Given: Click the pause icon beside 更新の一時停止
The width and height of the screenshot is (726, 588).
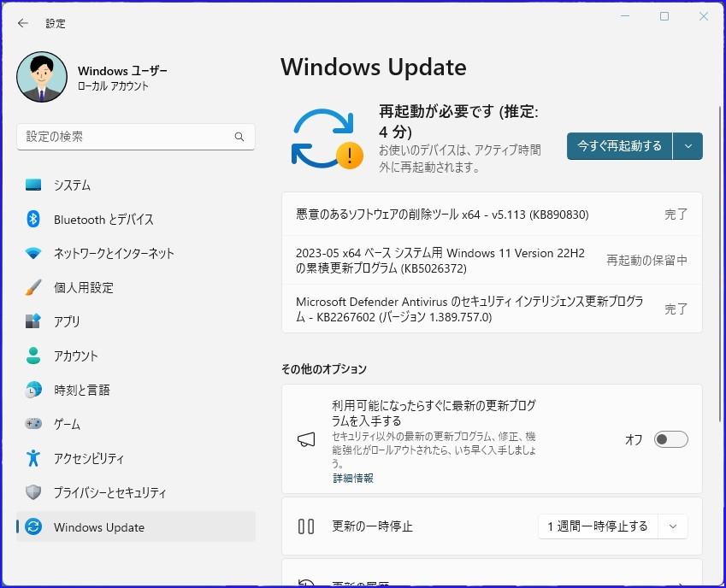Looking at the screenshot, I should [306, 526].
